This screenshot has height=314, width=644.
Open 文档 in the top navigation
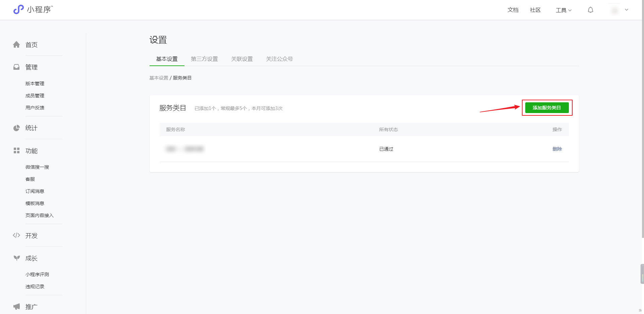513,10
